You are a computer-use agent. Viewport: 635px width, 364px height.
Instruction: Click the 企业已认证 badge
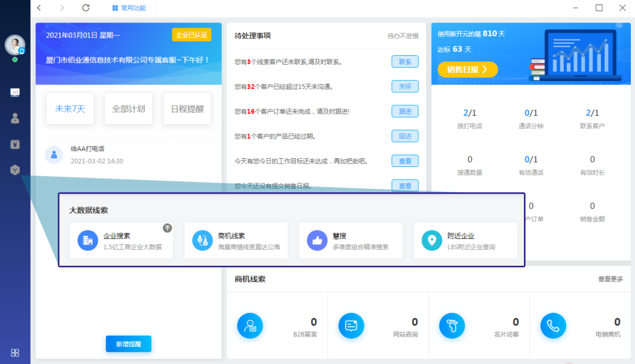tap(192, 35)
